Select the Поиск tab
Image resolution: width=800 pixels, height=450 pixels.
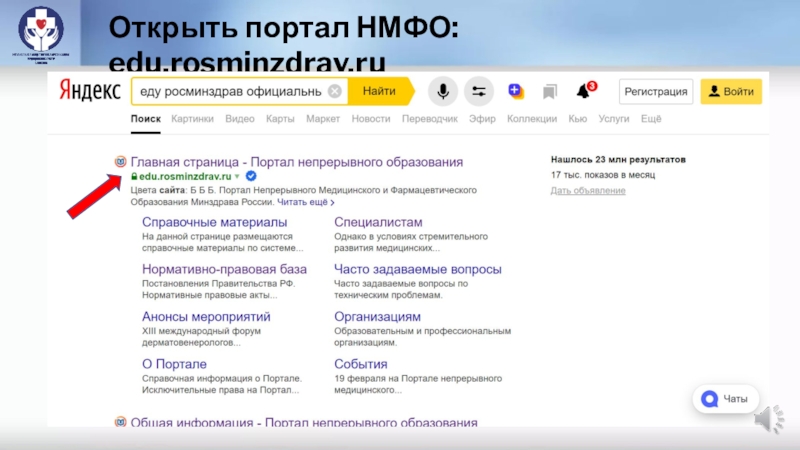(x=145, y=118)
